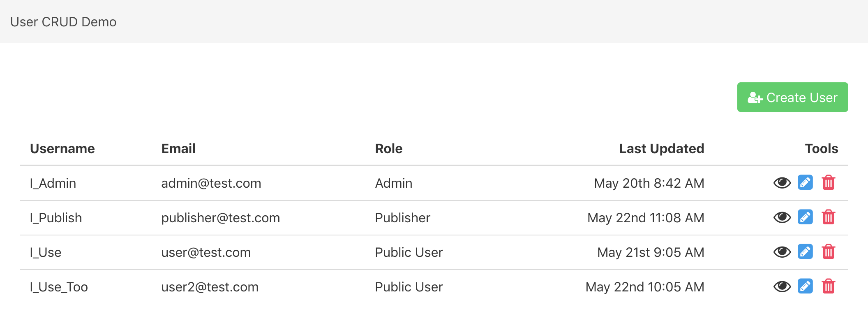This screenshot has height=326, width=868.
Task: View the I_Use_Too user details
Action: point(782,286)
